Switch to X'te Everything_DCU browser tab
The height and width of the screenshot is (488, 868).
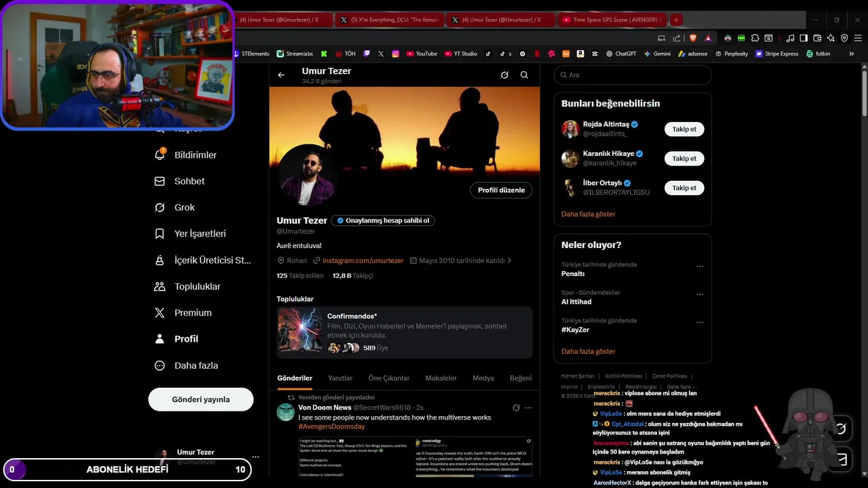tap(390, 20)
